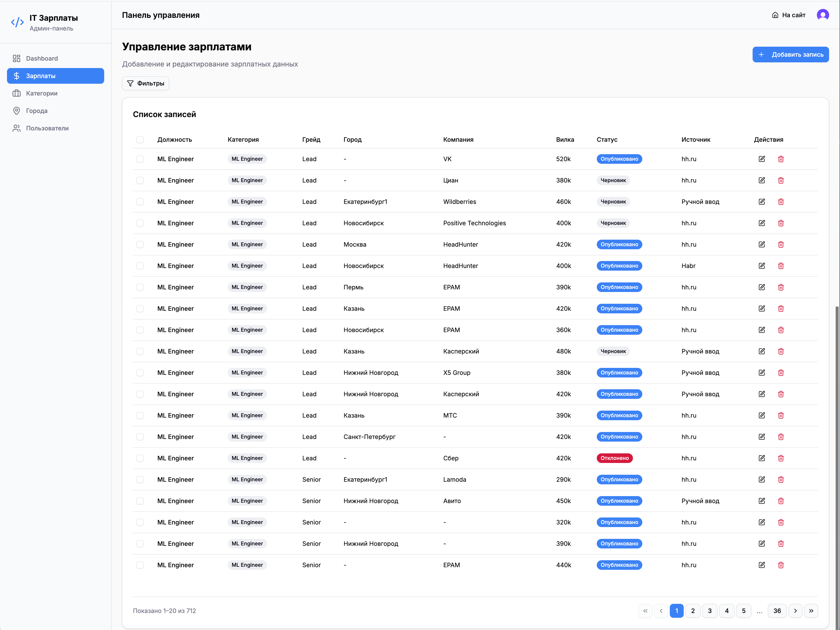This screenshot has width=840, height=630.
Task: Click the Добавить запись button
Action: 790,55
